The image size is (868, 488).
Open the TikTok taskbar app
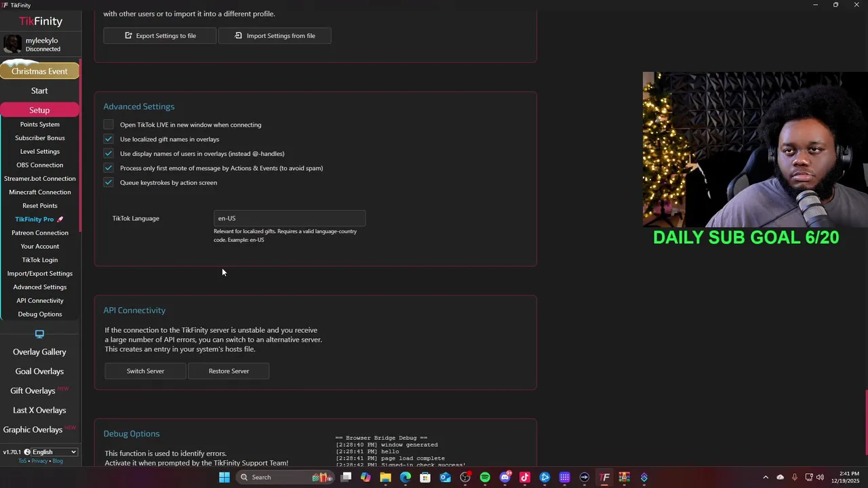[524, 477]
